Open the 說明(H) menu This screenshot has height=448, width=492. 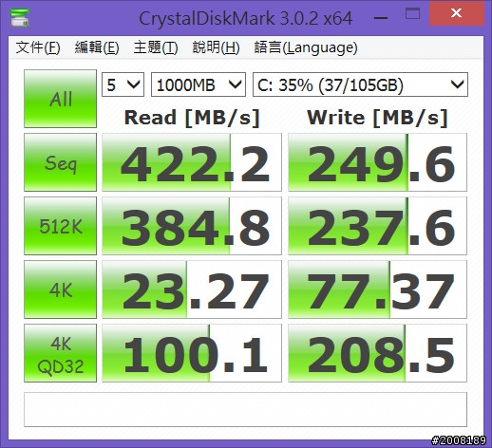point(216,48)
